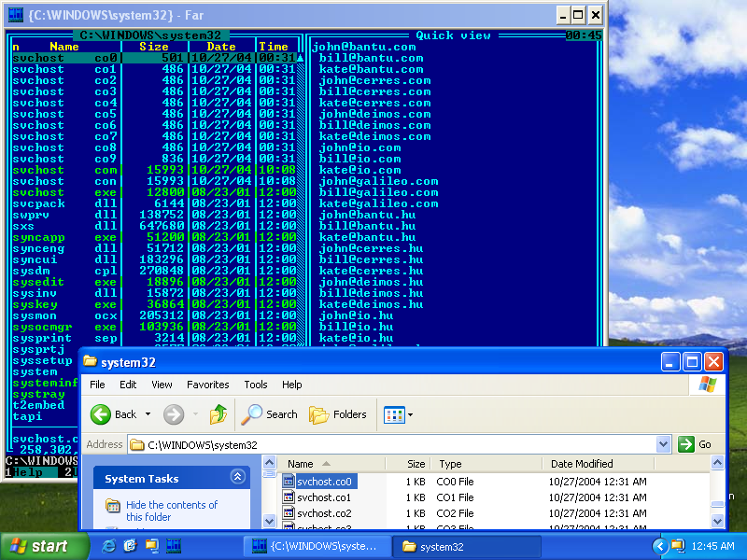Click the taskbar clock 12:45 AM
The width and height of the screenshot is (747, 560).
712,546
